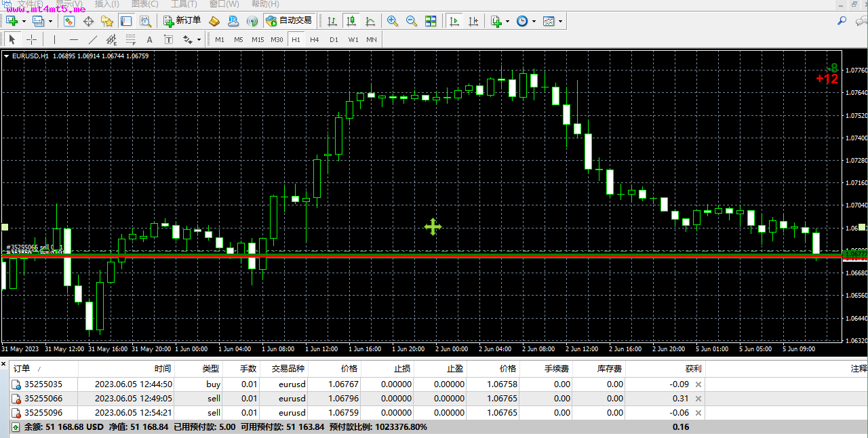868x438 pixels.
Task: Expand one-click trading triangle beside EURUSD,H1
Action: (7, 56)
